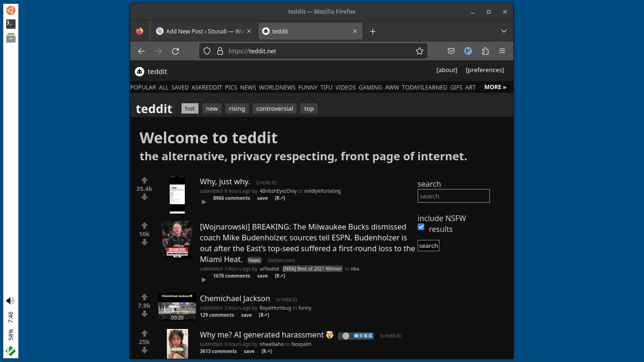Upvote the "Why me? AI generated harassment" post
The width and height of the screenshot is (644, 362).
[x=144, y=333]
